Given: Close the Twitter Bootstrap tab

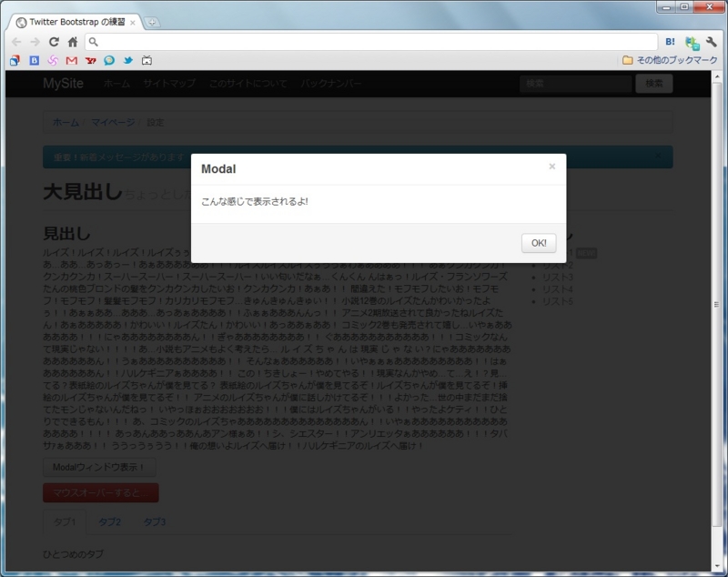Looking at the screenshot, I should click(132, 23).
